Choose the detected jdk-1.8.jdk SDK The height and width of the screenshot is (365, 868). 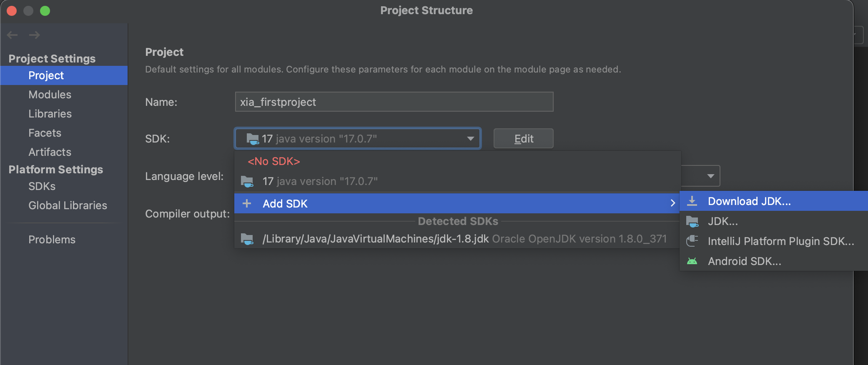point(457,239)
